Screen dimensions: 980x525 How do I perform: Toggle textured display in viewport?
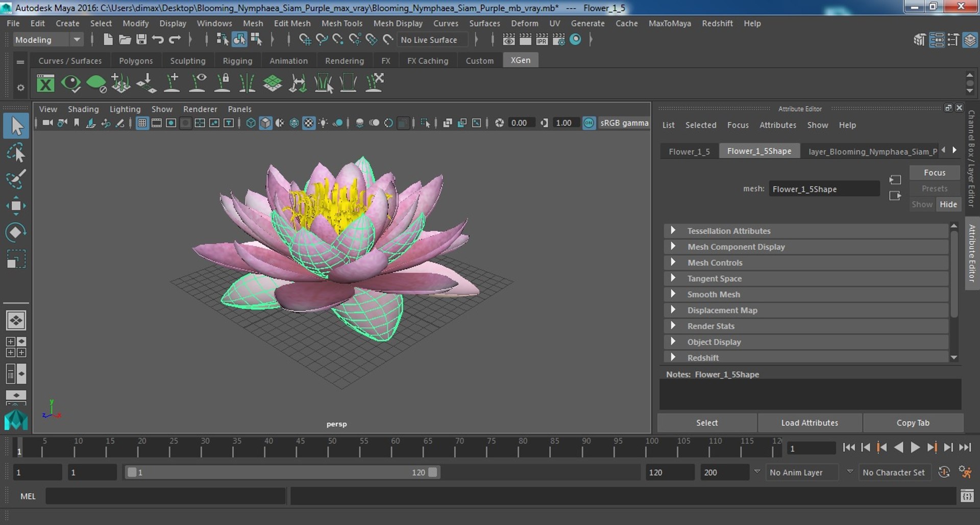click(x=309, y=123)
